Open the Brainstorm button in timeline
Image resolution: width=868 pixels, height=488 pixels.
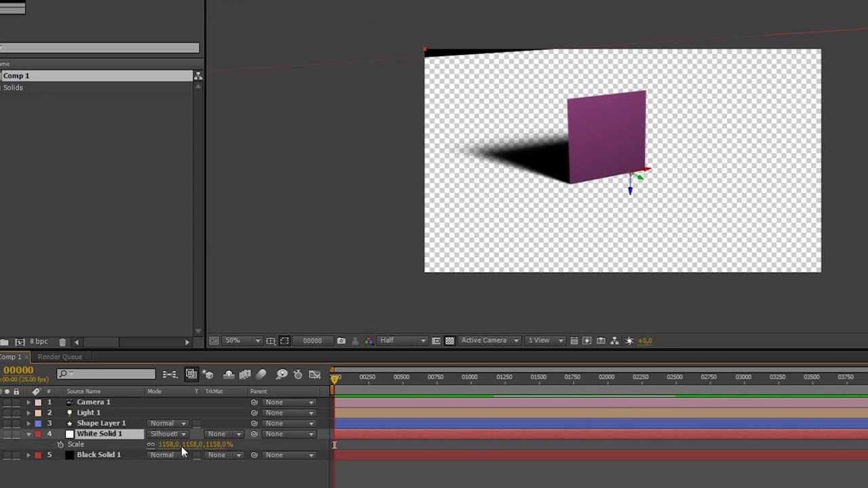tap(282, 374)
